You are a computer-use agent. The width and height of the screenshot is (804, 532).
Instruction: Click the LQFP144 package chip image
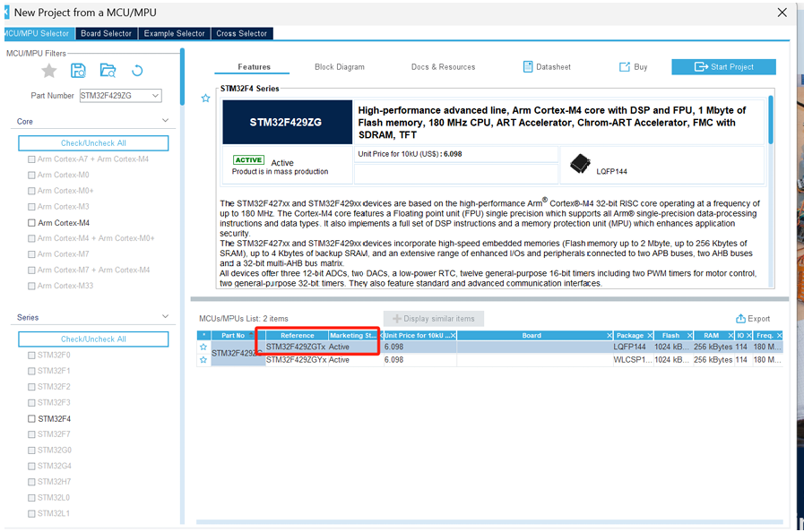click(580, 164)
